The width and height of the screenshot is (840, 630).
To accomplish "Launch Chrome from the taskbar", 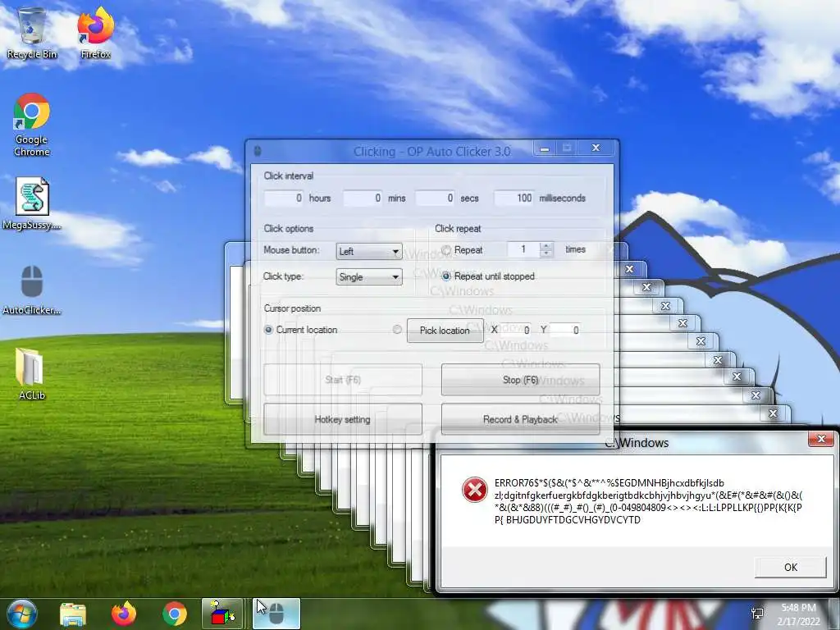I will click(x=175, y=614).
